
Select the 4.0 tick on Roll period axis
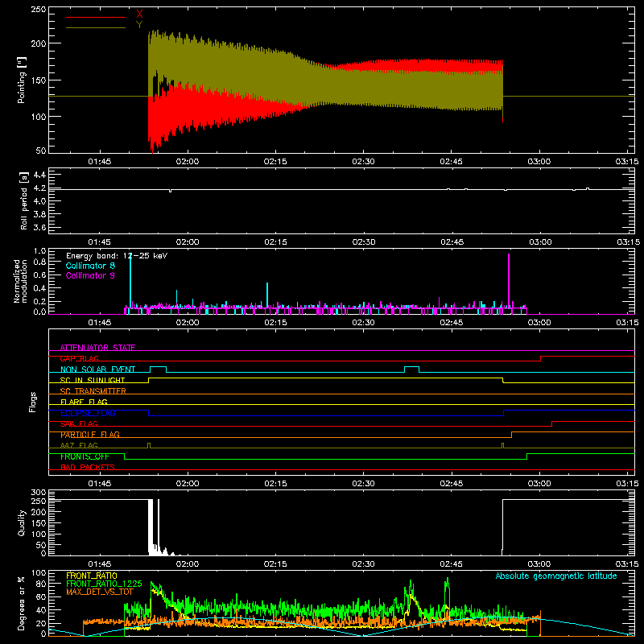coord(39,201)
